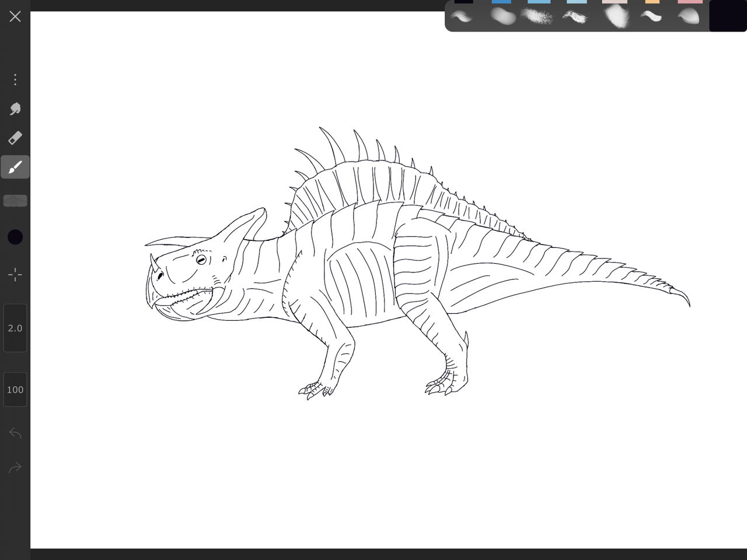Viewport: 747px width, 560px height.
Task: Open the brush stroke preview thumbnail
Action: point(15,201)
